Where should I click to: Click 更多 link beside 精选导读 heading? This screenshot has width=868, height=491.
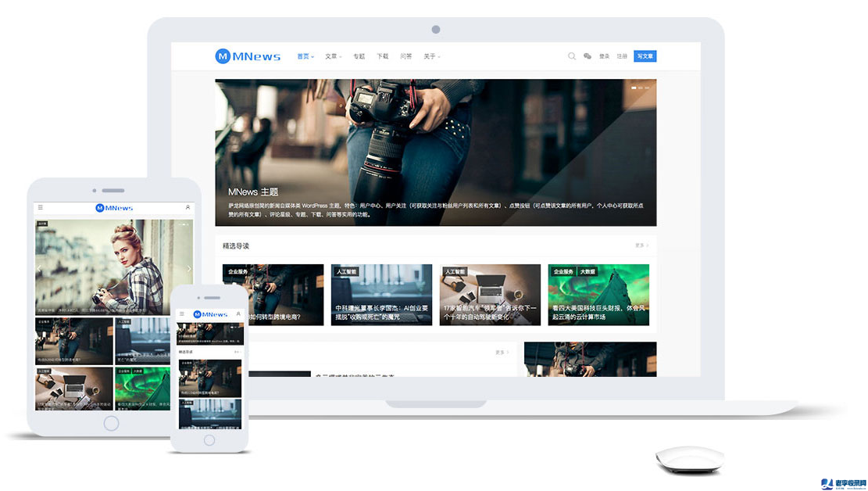pos(641,245)
